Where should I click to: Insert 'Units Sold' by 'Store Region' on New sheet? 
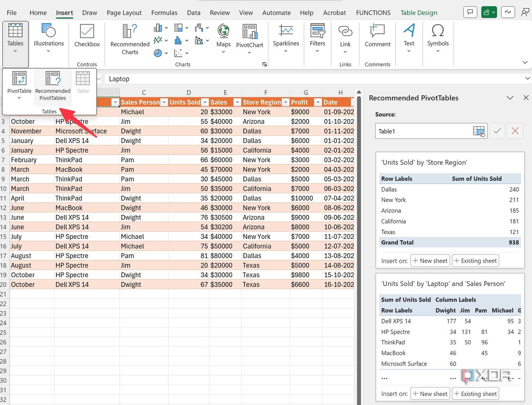pos(430,260)
